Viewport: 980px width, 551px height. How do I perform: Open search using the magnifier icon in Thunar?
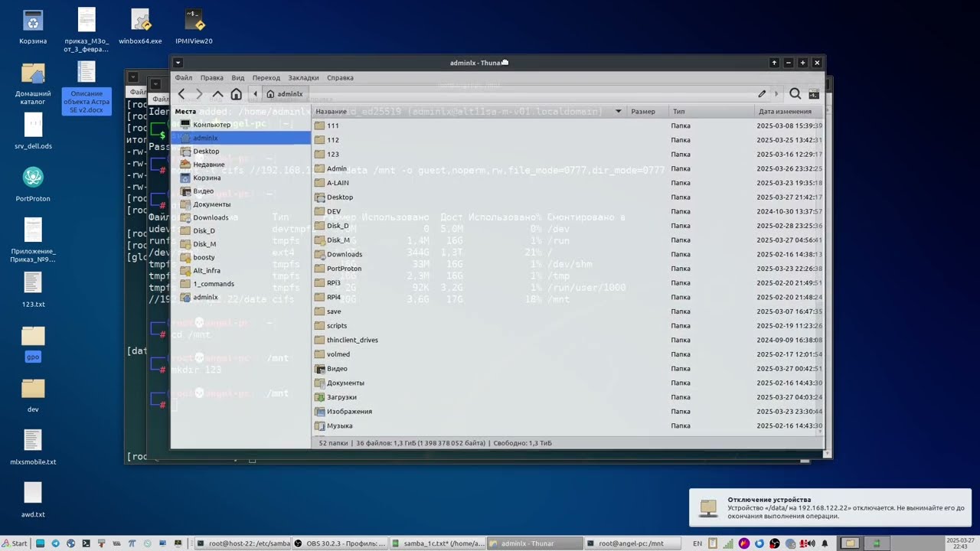coord(795,94)
